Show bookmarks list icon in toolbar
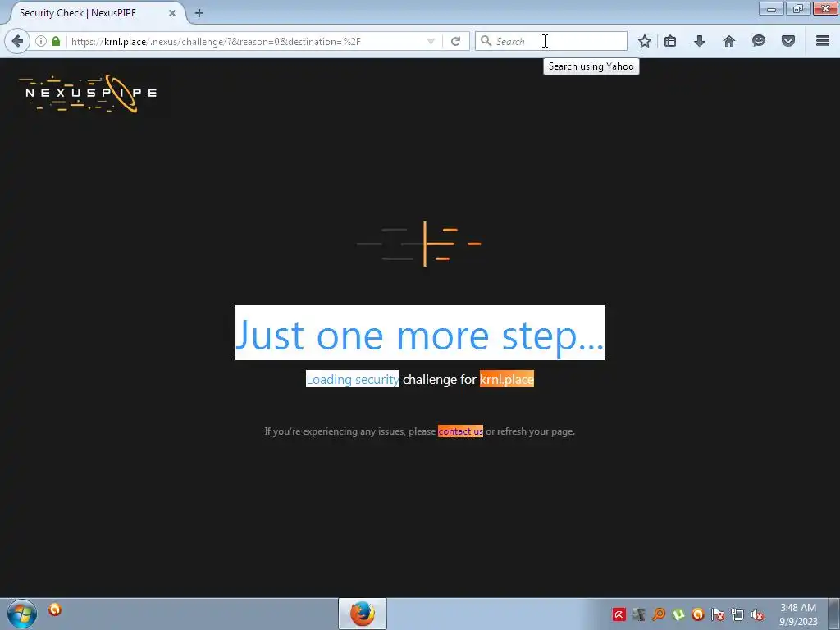 670,41
